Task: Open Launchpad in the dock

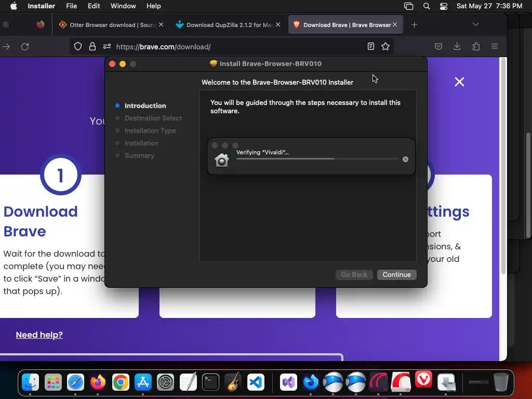Action: pyautogui.click(x=53, y=382)
